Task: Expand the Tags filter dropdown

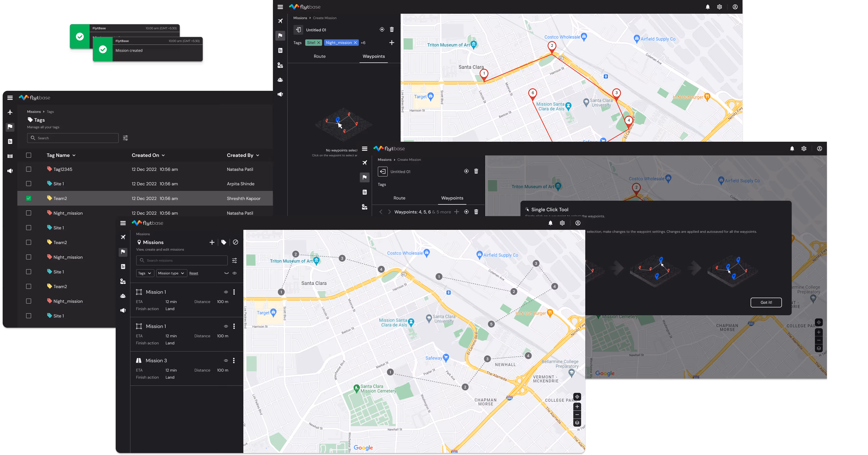Action: (x=145, y=273)
